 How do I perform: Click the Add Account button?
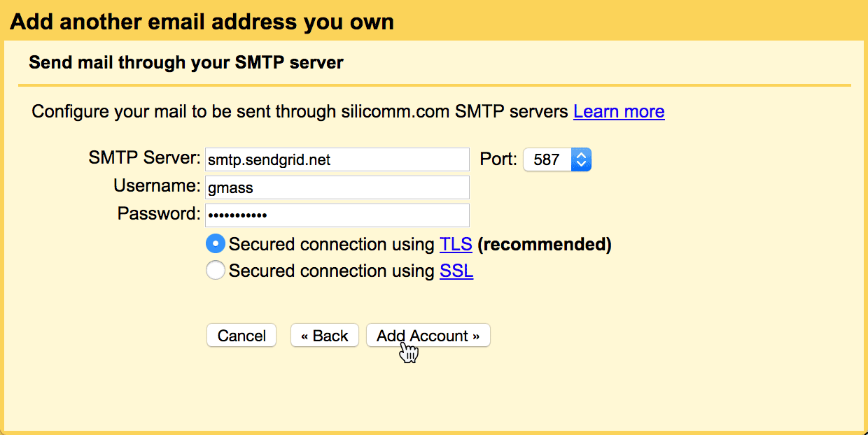(x=428, y=336)
